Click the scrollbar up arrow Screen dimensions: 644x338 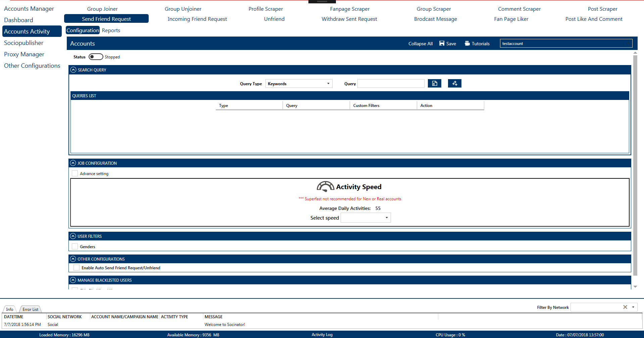click(635, 53)
